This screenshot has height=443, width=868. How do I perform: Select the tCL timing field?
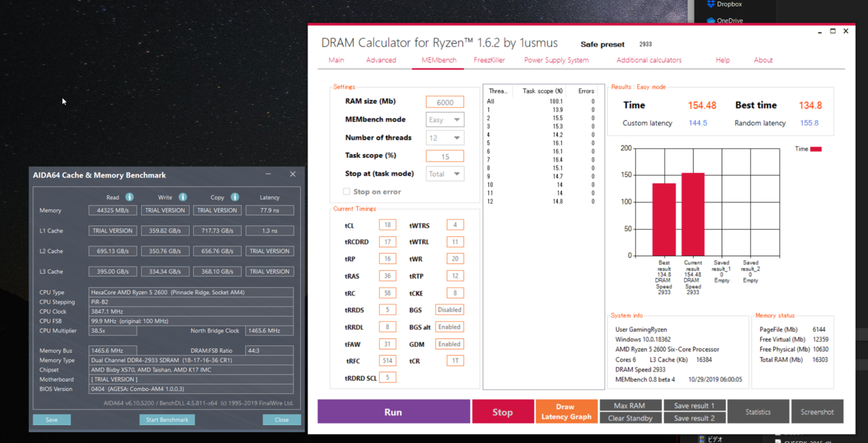388,225
